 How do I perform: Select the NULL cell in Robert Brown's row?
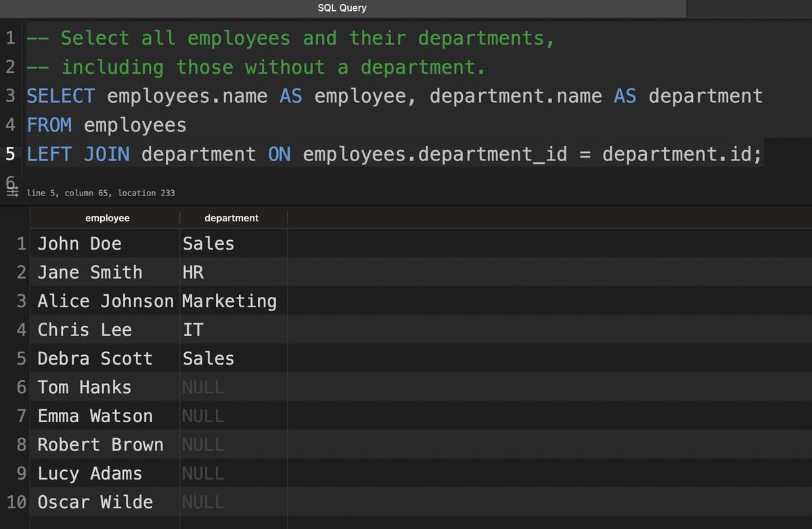[x=234, y=444]
